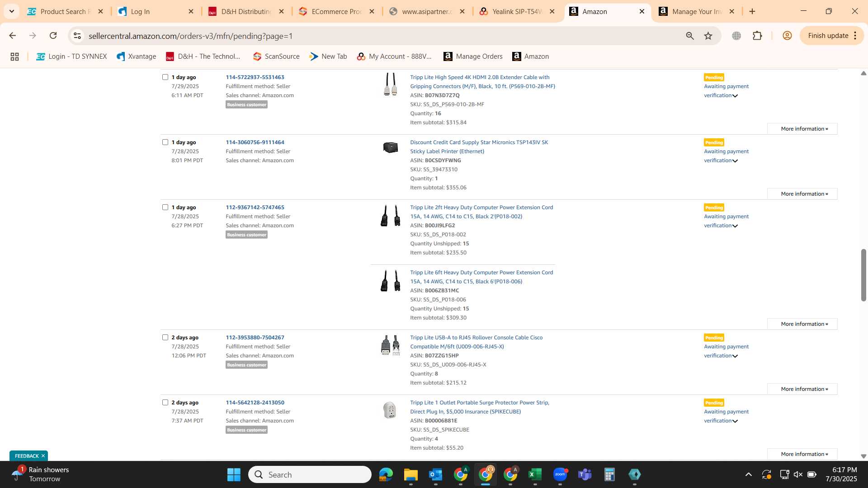Viewport: 868px width, 488px height.
Task: Expand Awaiting payment verification for HDMI extender order
Action: 726,91
